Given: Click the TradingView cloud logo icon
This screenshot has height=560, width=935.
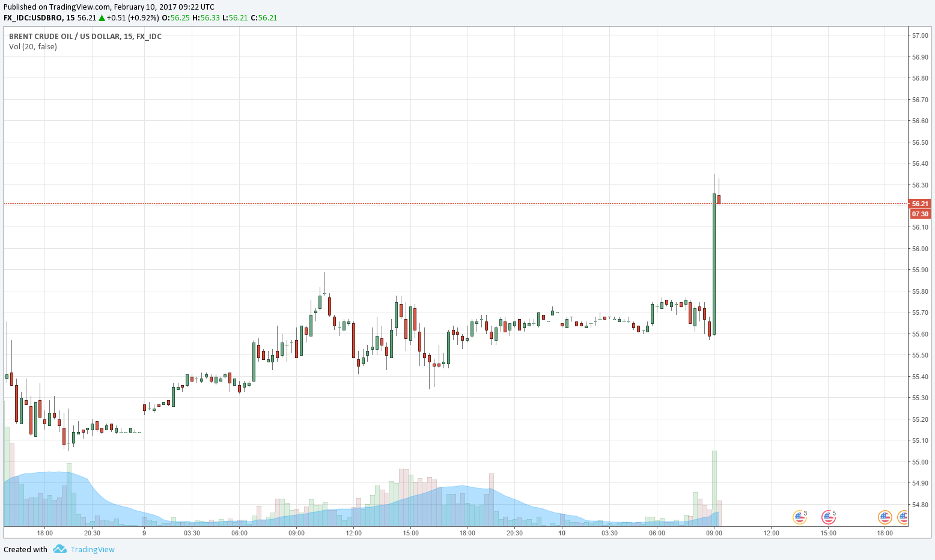Looking at the screenshot, I should coord(59,549).
